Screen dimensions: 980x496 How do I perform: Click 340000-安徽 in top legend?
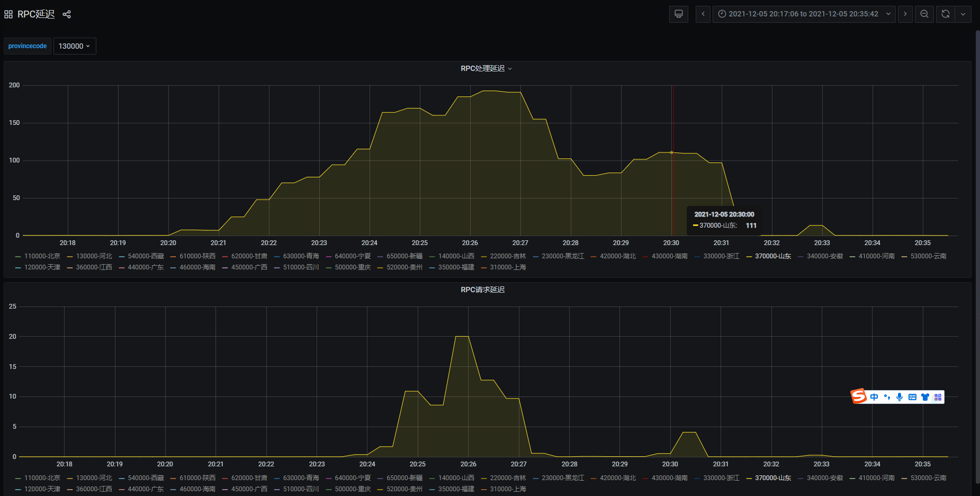click(825, 256)
